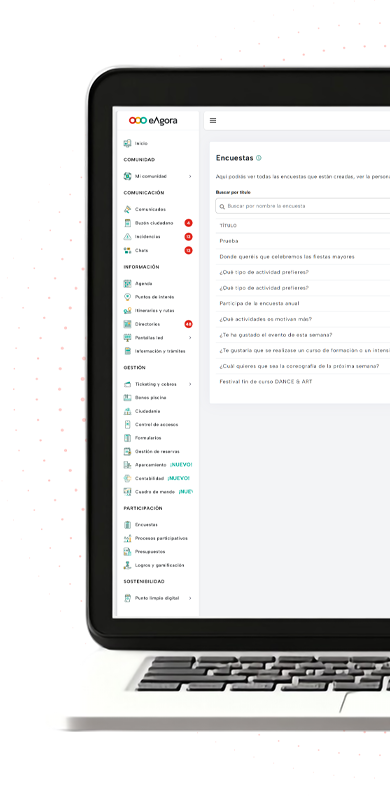Click the Puntos de interés map pin icon
390x800 pixels.
pyautogui.click(x=128, y=297)
